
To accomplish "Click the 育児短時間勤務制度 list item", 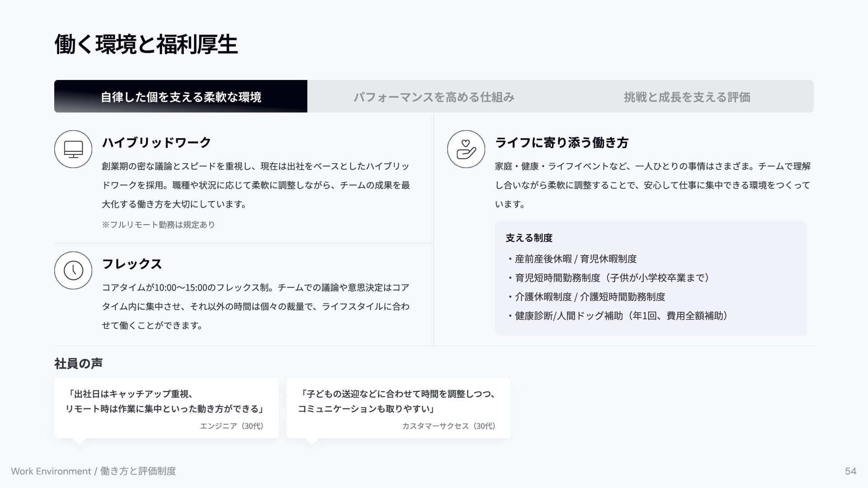I will 612,278.
